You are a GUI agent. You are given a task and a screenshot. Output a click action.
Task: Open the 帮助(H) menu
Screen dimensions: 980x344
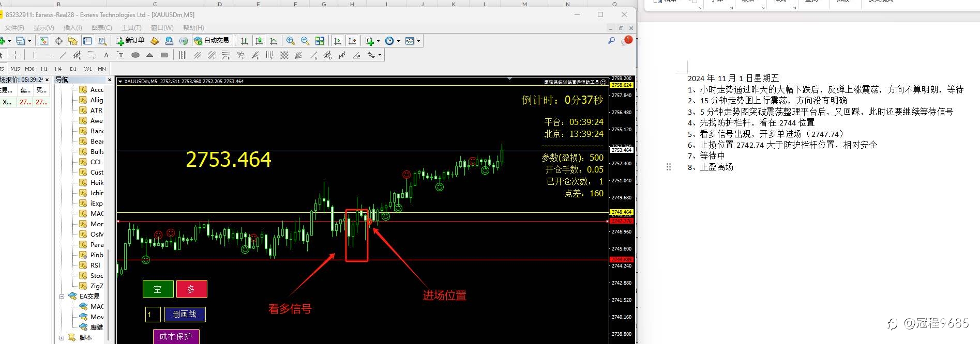pos(193,27)
